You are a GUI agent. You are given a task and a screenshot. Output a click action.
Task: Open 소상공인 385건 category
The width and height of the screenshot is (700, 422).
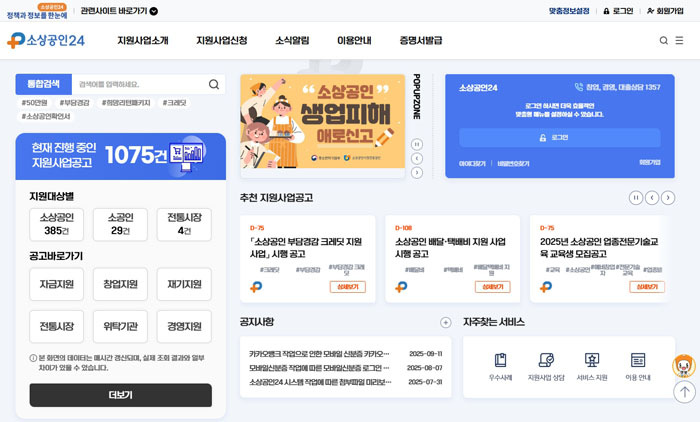click(x=57, y=224)
